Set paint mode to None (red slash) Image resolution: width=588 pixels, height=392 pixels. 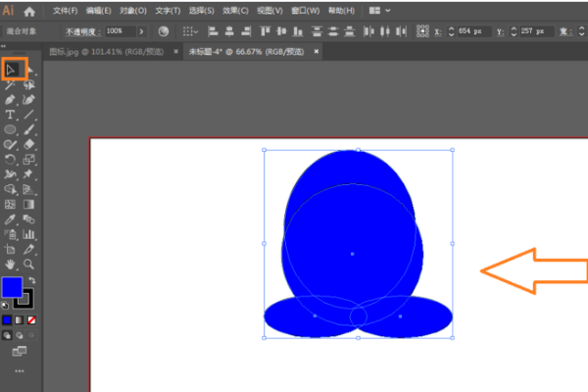(32, 319)
